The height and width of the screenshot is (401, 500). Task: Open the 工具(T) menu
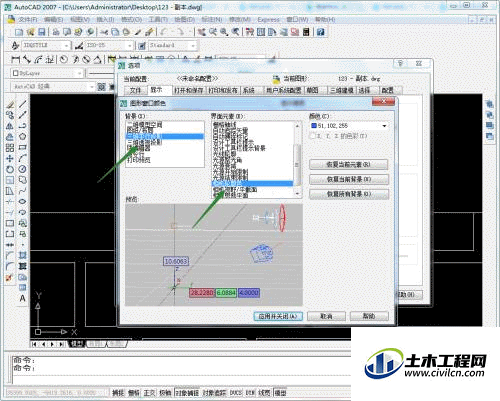coord(158,20)
